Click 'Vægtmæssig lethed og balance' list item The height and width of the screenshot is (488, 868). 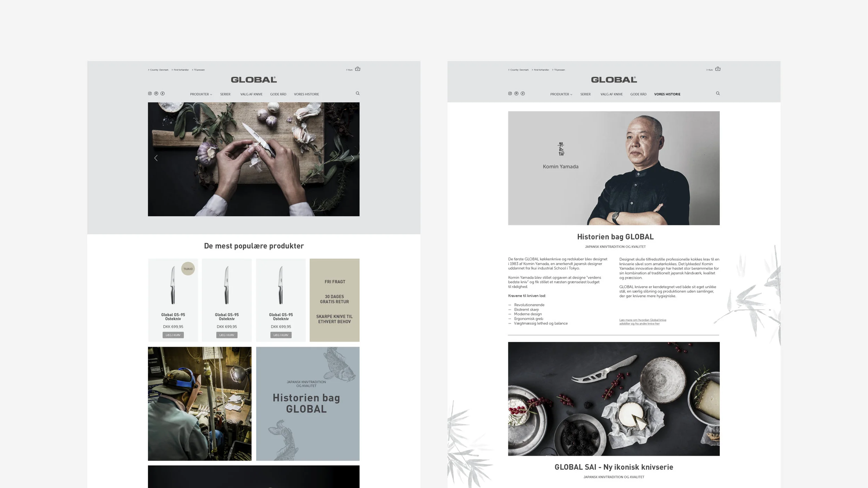tap(541, 323)
